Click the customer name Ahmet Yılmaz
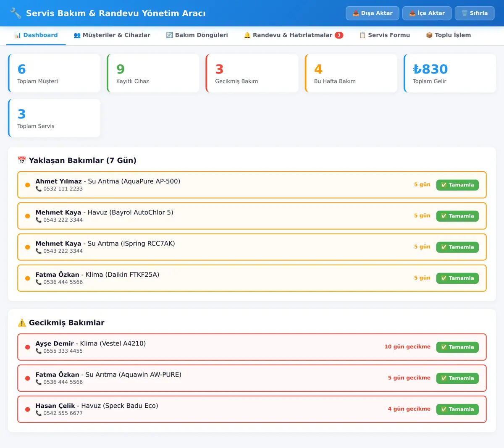Image resolution: width=504 pixels, height=448 pixels. coord(58,181)
